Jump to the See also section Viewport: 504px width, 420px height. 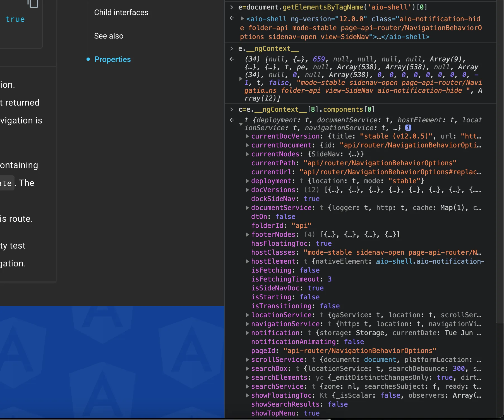tap(109, 36)
